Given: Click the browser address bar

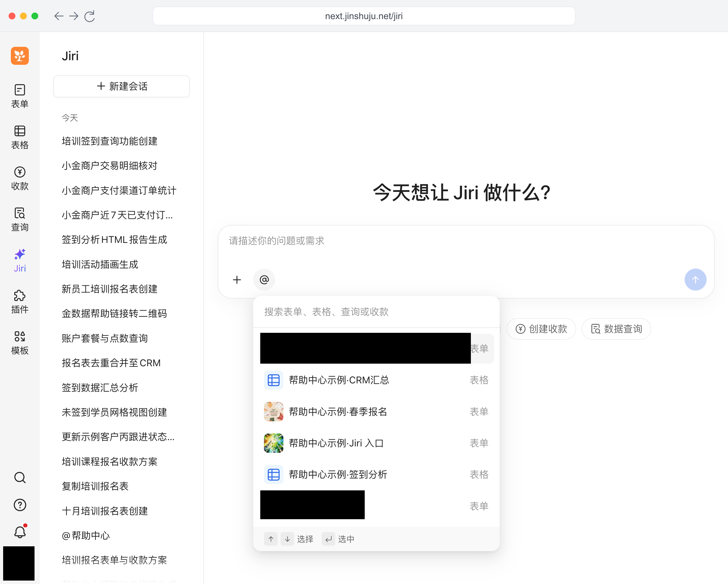Looking at the screenshot, I should (x=364, y=16).
